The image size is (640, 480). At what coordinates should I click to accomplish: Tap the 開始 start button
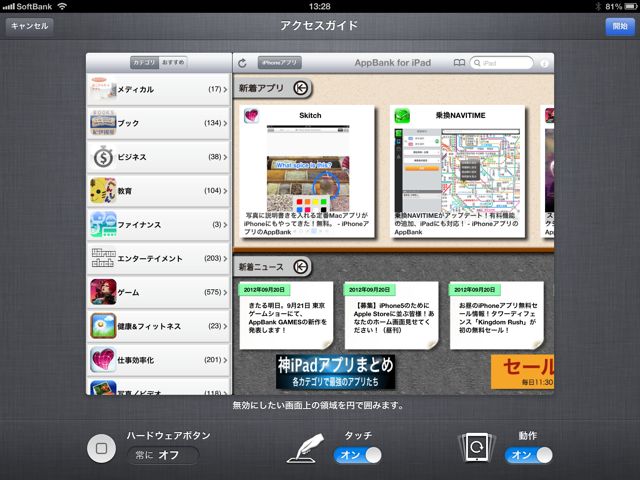(620, 27)
